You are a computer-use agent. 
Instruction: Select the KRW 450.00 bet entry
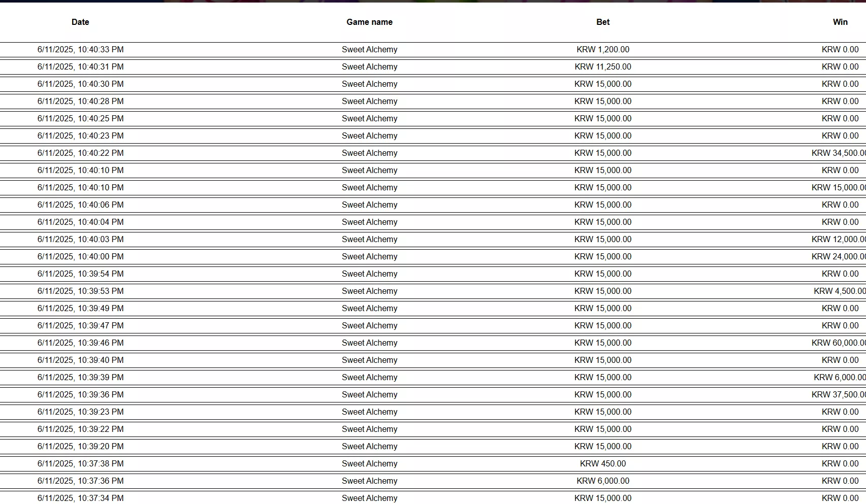[x=603, y=464]
